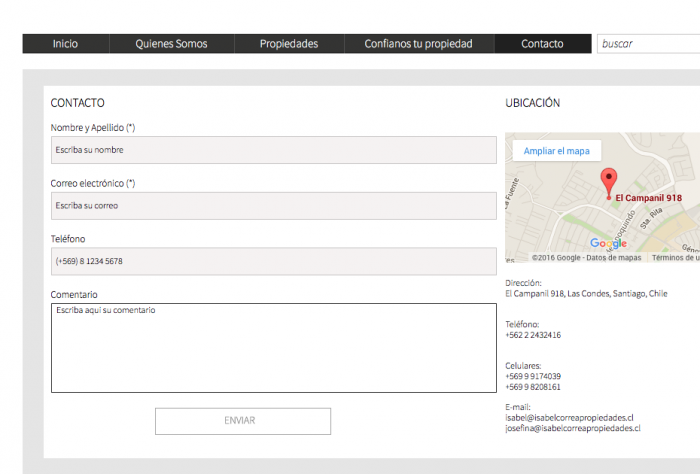Focus the Comentario text area
The width and height of the screenshot is (700, 474).
(x=273, y=347)
